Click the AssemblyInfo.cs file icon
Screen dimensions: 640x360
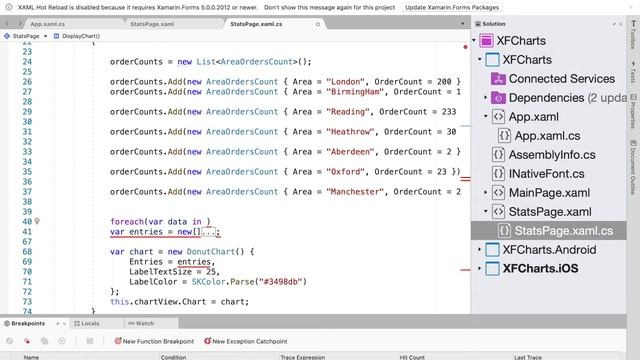pos(498,155)
